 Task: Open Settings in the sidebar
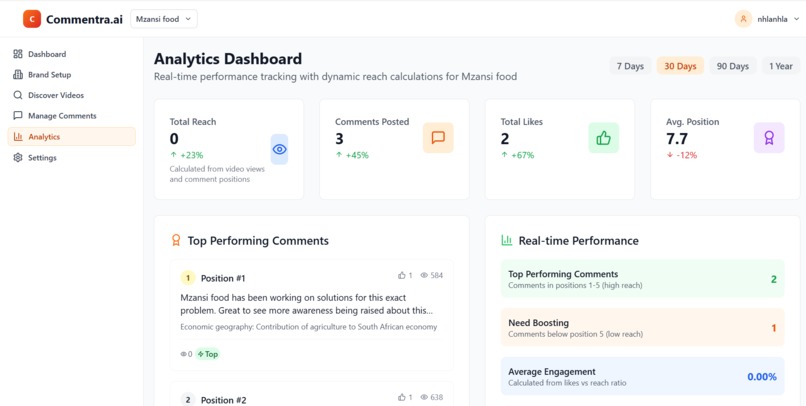point(71,158)
